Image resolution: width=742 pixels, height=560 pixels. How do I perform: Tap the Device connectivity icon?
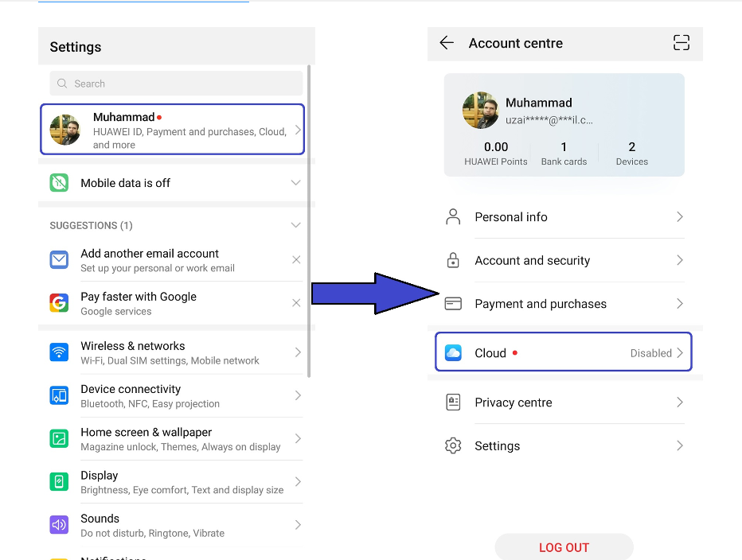pos(59,395)
